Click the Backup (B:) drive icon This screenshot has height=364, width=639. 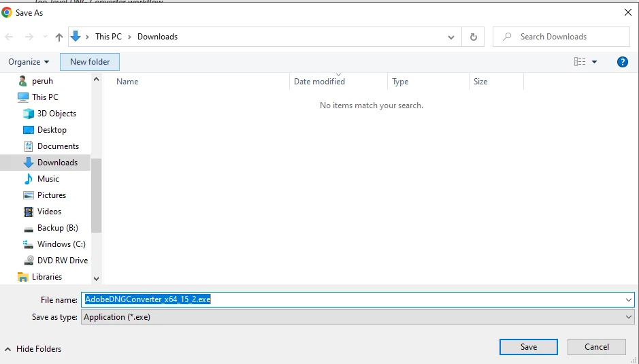29,228
